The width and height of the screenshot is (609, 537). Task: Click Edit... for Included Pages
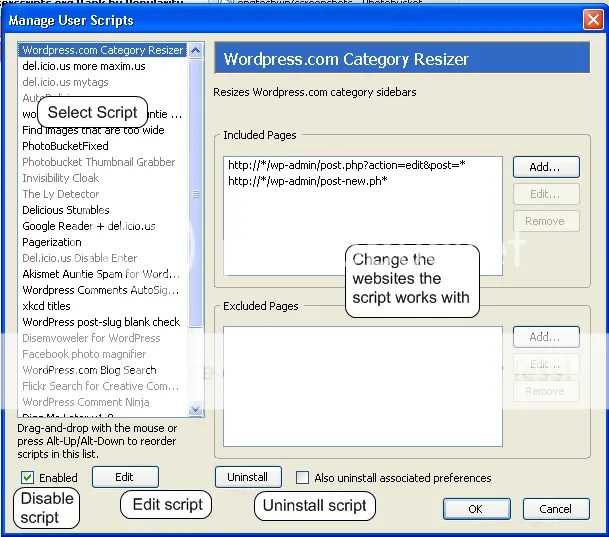(546, 194)
